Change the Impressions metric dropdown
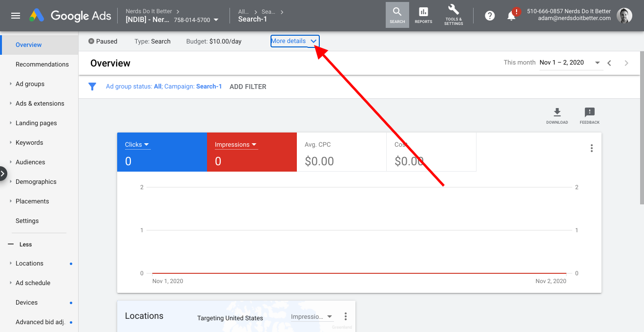 236,145
